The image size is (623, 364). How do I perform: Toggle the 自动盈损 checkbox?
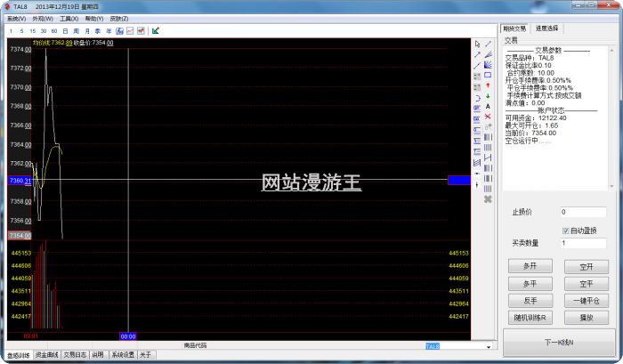pos(566,231)
